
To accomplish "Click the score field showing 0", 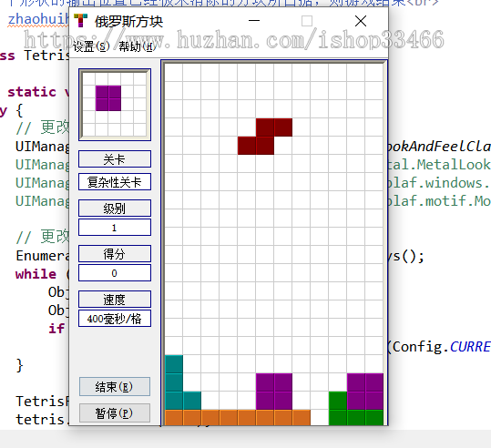I will [114, 273].
